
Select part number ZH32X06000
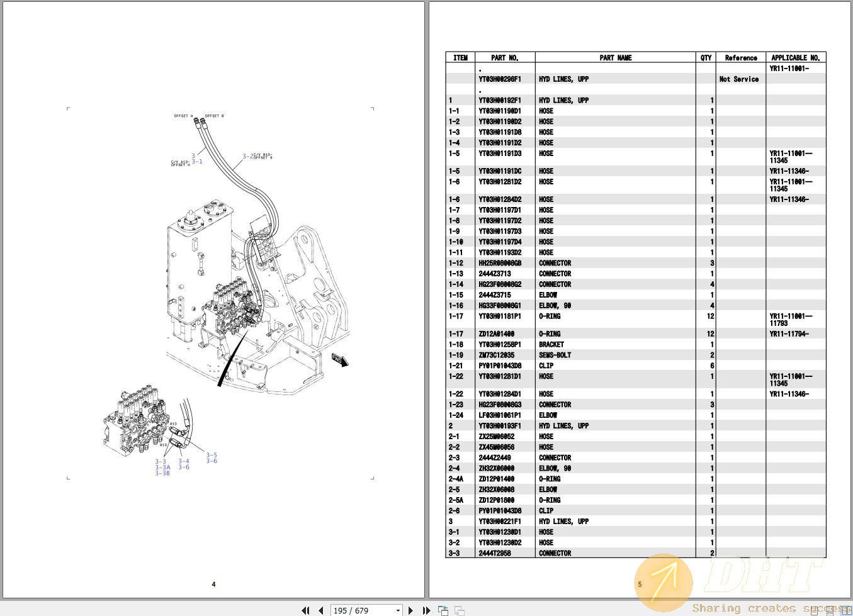tap(496, 469)
